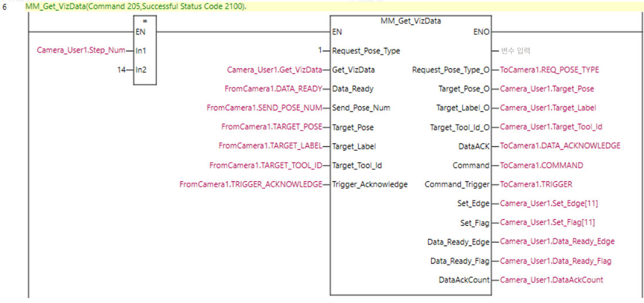
Task: Select FromCamera1.TARGET_LABEL input variable
Action: pyautogui.click(x=270, y=146)
